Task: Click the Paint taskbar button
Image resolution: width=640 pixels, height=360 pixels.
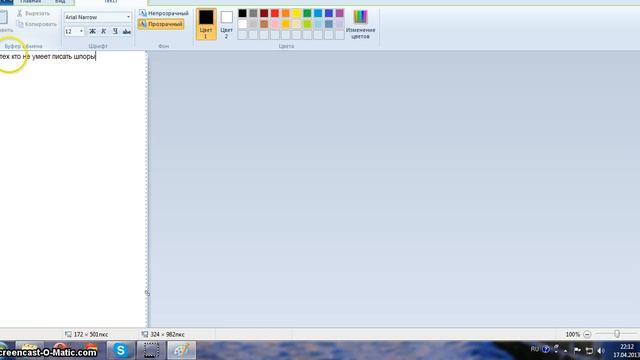Action: tap(182, 351)
